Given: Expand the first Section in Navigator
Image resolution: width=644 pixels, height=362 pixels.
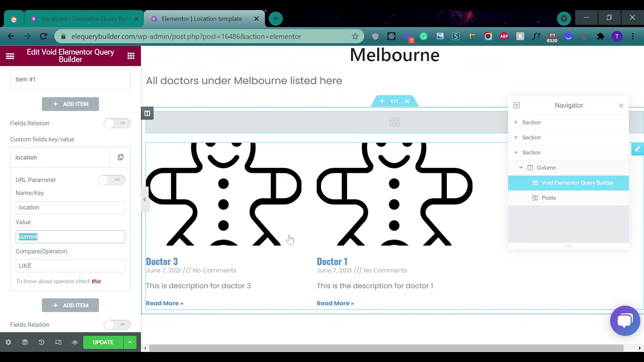Looking at the screenshot, I should point(516,122).
